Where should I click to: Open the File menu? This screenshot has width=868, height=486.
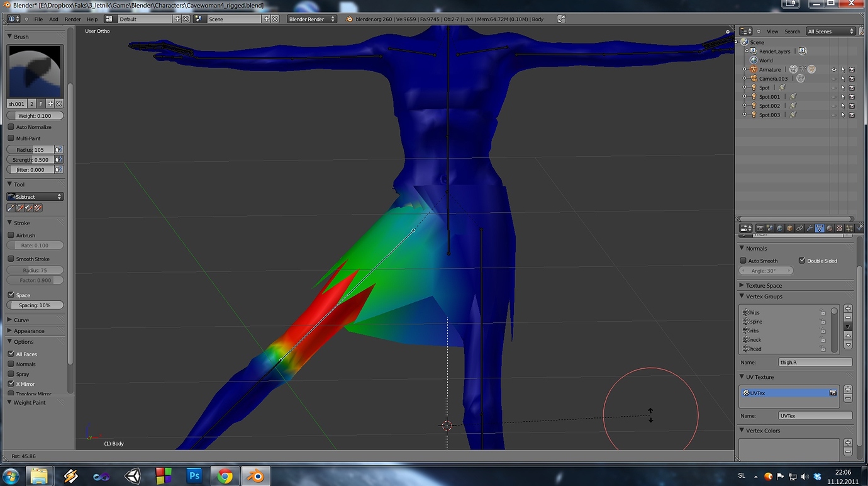pyautogui.click(x=38, y=19)
